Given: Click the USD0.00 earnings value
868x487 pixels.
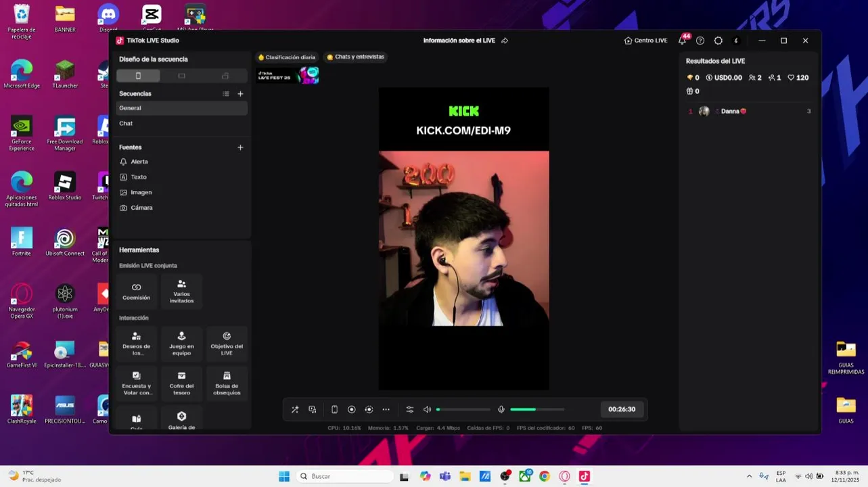Looking at the screenshot, I should click(x=724, y=78).
